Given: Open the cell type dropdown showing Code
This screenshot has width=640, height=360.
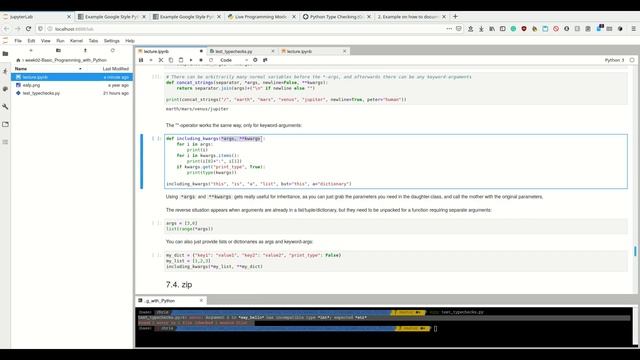Looking at the screenshot, I should click(234, 60).
